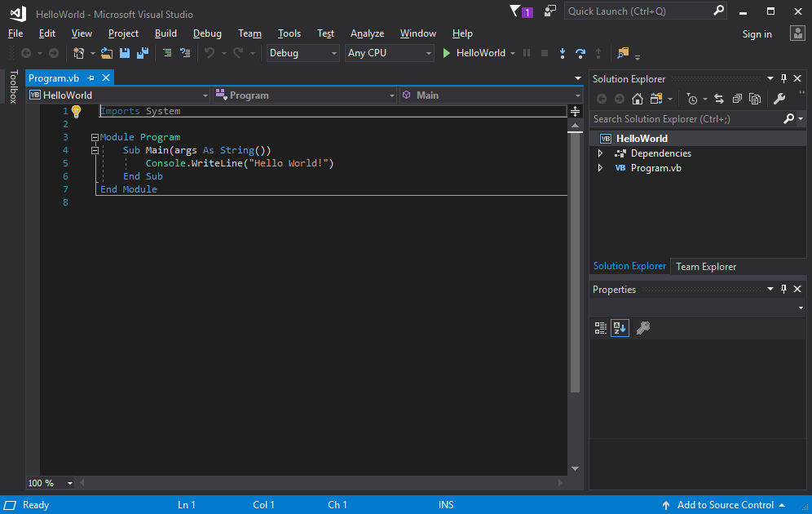Switch to the Team Explorer tab
812x514 pixels.
tap(706, 266)
